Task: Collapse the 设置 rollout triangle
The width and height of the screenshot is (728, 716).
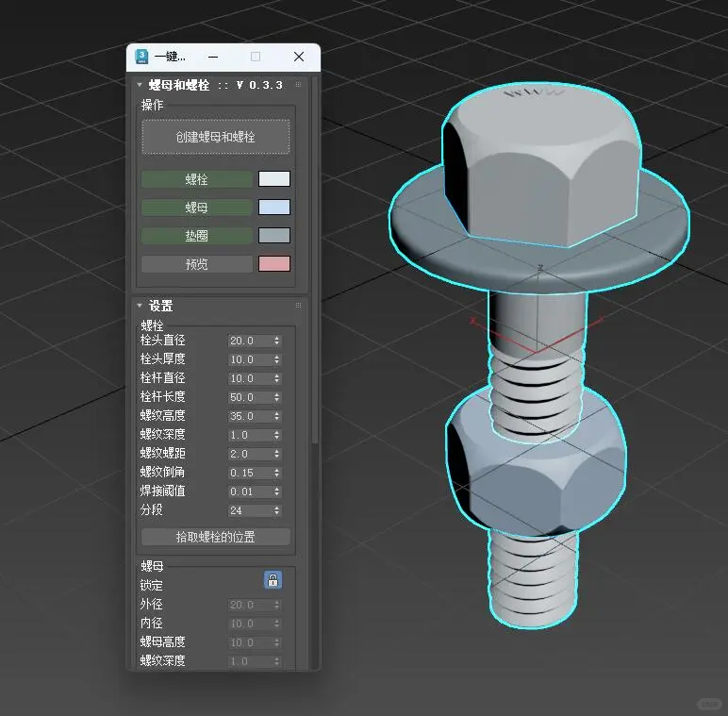Action: [x=140, y=306]
